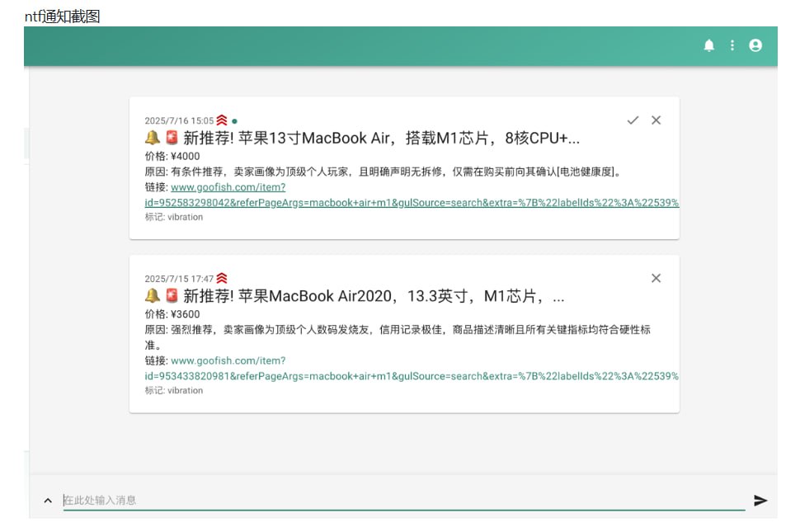Click timestamp '2025/7/16 15:05'
The width and height of the screenshot is (800, 532).
[179, 121]
